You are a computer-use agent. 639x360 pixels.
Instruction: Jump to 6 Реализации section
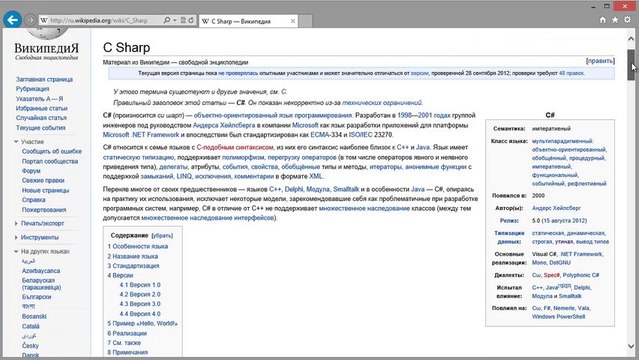point(127,333)
